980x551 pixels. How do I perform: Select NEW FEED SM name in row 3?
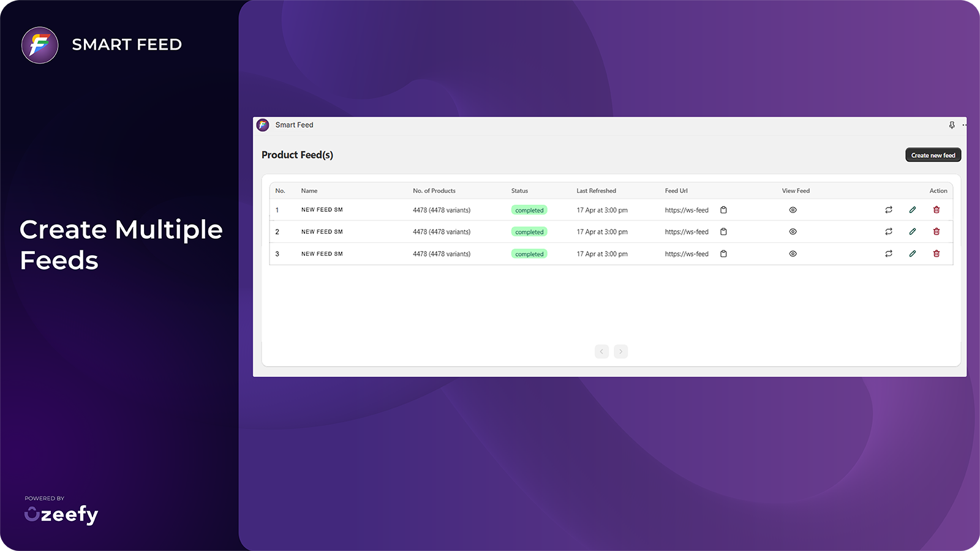(x=322, y=254)
